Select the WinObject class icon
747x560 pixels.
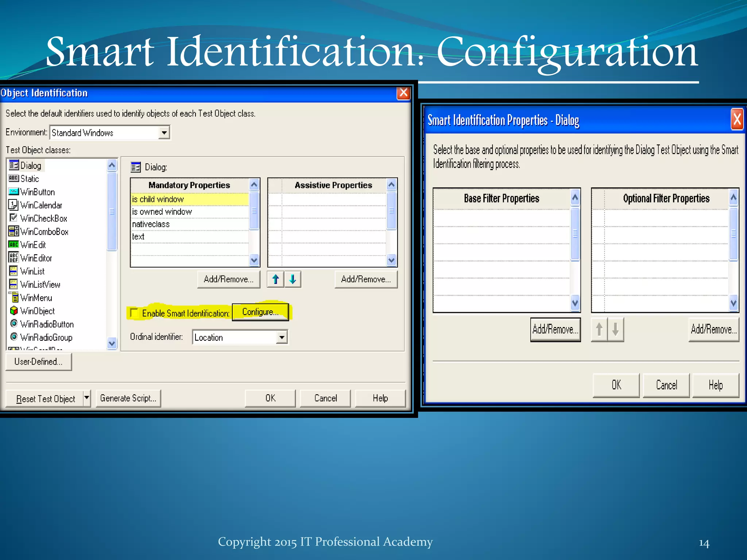[x=13, y=310]
